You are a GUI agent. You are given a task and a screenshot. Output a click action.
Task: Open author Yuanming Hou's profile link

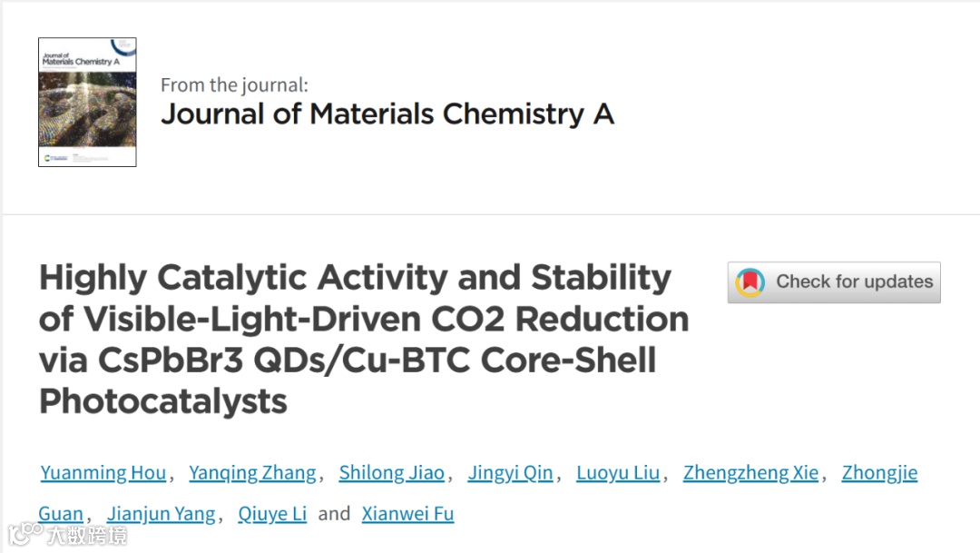[x=103, y=473]
